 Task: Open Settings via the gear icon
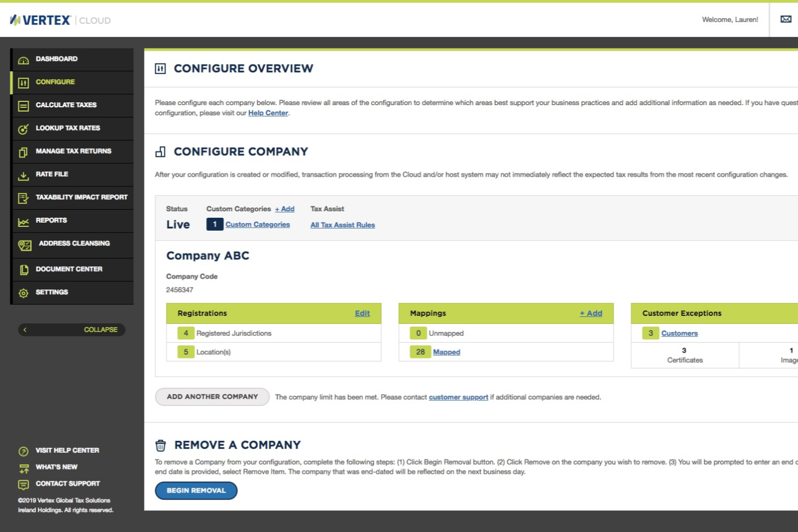point(23,293)
